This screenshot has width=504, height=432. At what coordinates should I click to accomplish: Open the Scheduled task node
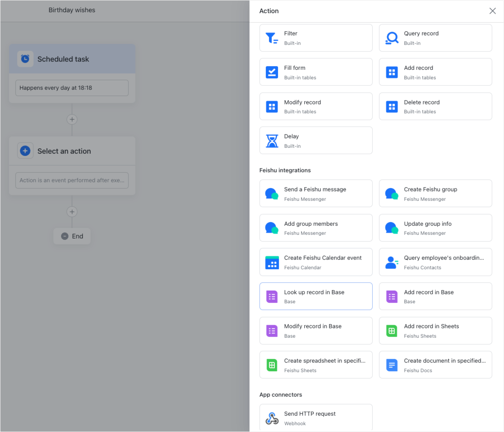(x=72, y=59)
